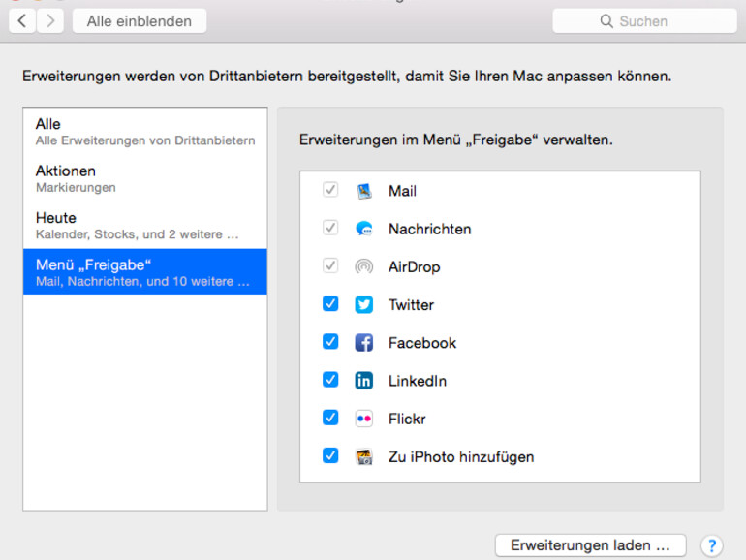Click the AirDrop label text
746x560 pixels.
(x=414, y=266)
